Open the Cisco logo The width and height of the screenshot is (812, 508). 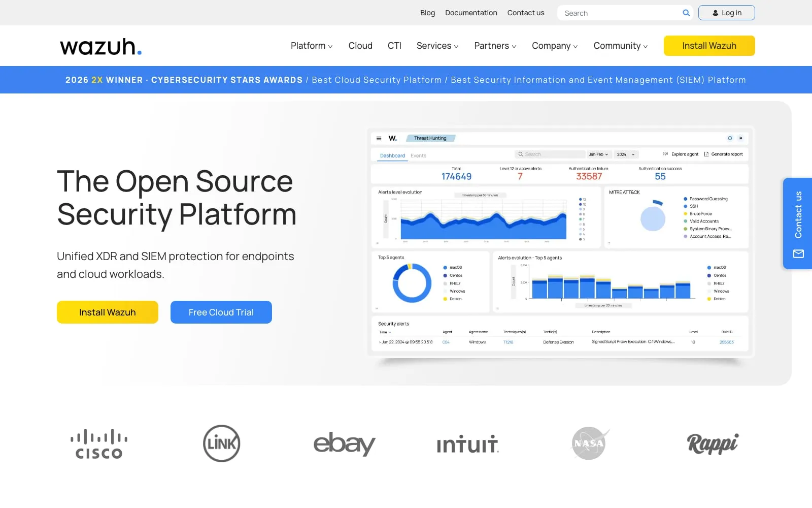99,444
